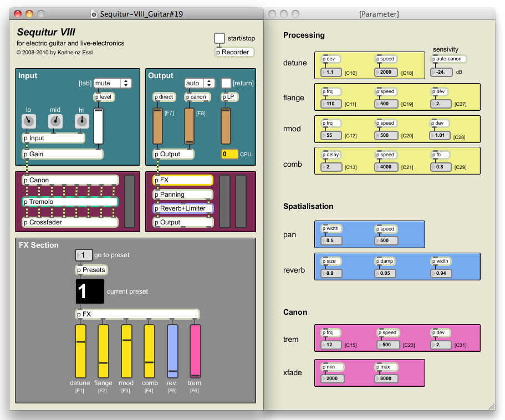Click the yellow CPU number box
505x420 pixels.
229,154
